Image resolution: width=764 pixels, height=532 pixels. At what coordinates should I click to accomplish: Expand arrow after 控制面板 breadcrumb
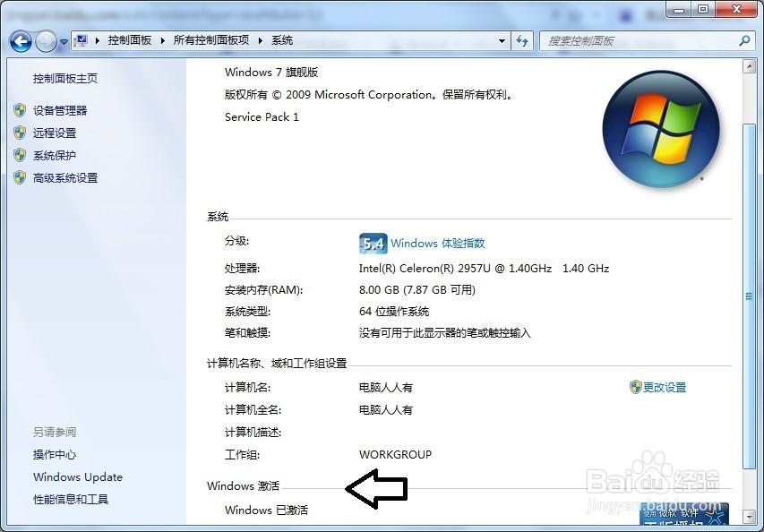pyautogui.click(x=162, y=41)
